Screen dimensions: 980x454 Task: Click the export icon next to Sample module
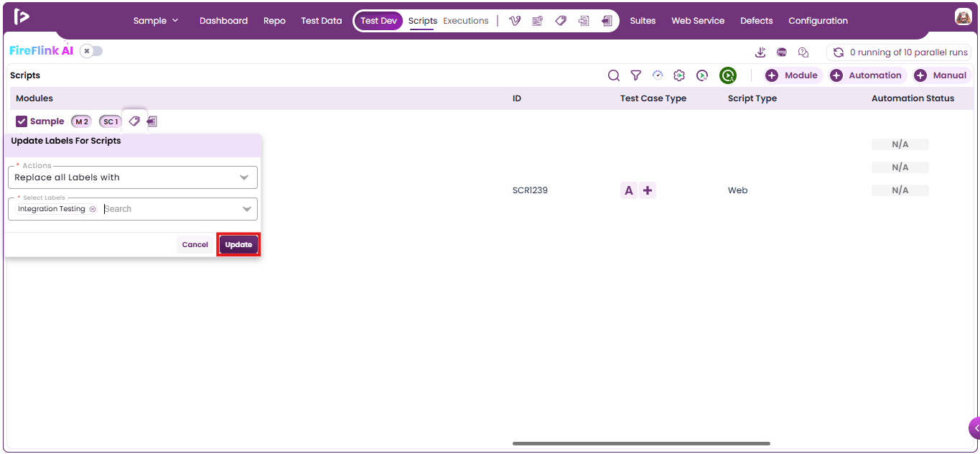pos(152,121)
